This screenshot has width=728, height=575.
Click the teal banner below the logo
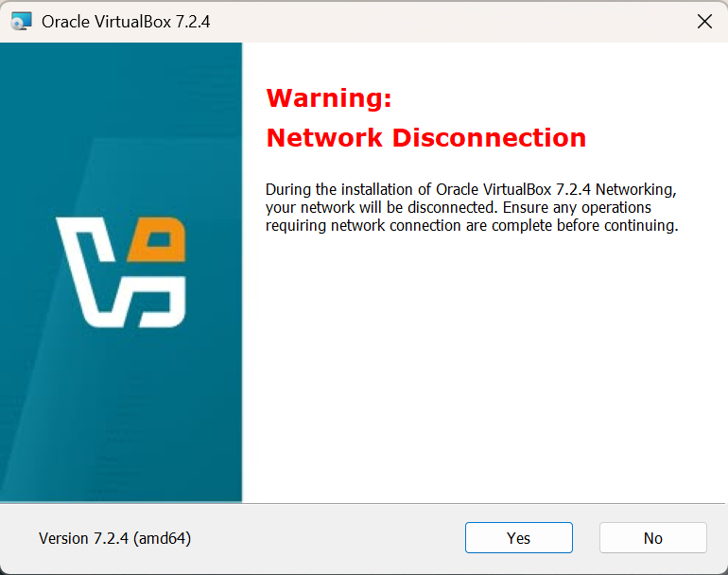(x=121, y=413)
